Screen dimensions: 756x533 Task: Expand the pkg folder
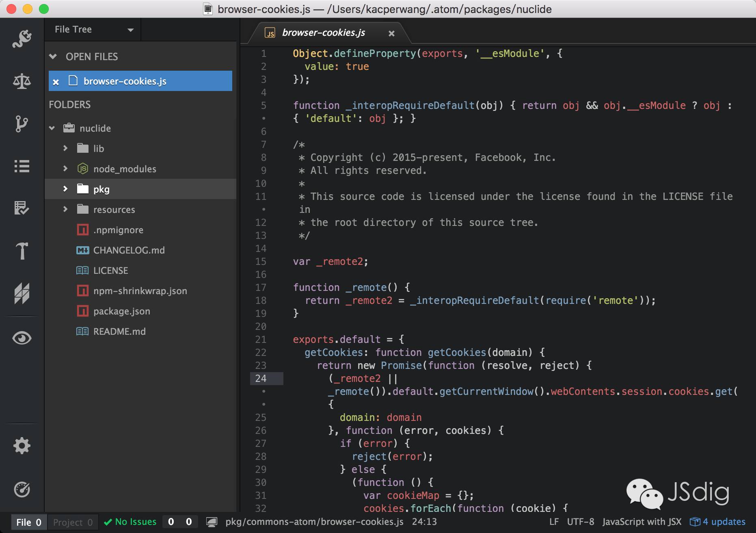click(x=65, y=189)
